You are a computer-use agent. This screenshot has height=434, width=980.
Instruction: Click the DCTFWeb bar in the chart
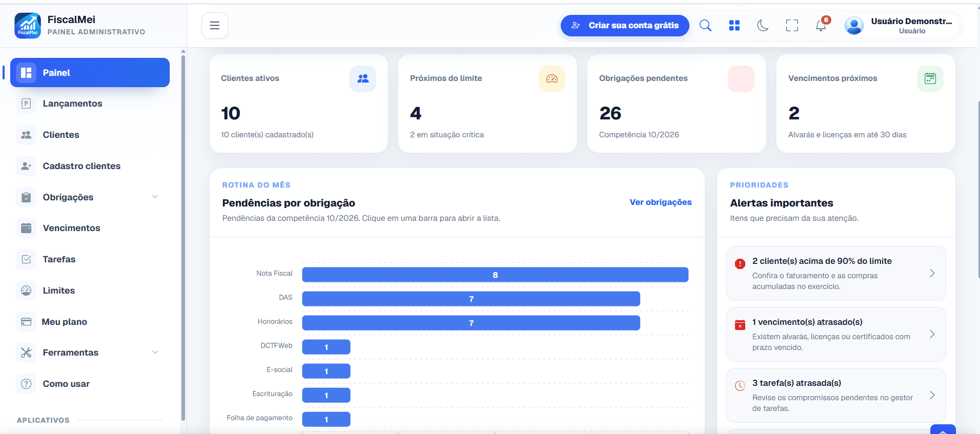[x=326, y=347]
